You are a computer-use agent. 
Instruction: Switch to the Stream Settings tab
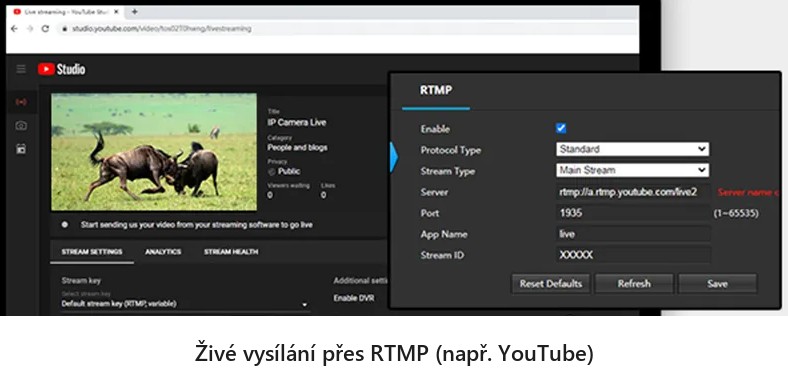[x=92, y=252]
